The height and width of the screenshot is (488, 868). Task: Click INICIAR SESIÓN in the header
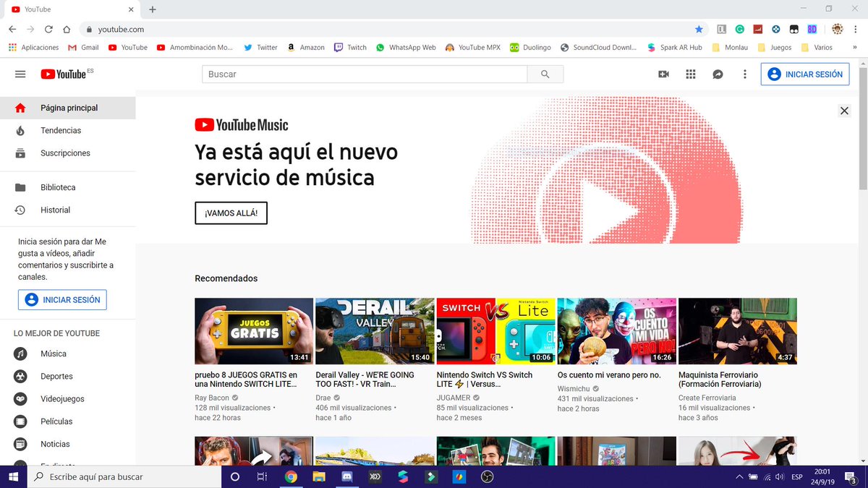805,74
